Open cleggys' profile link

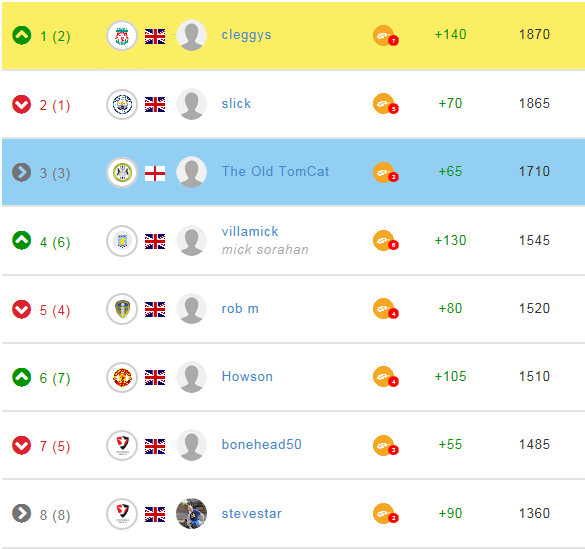tap(246, 35)
